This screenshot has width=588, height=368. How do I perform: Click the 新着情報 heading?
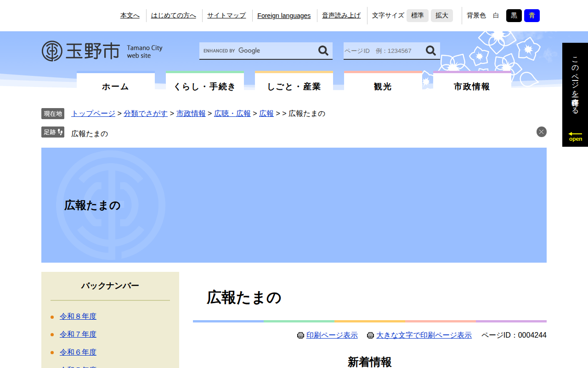click(x=370, y=362)
